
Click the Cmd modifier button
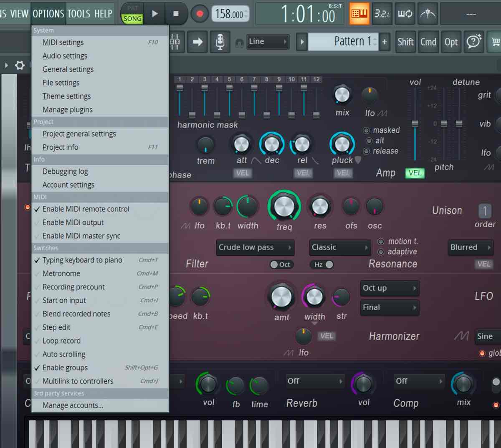[428, 42]
